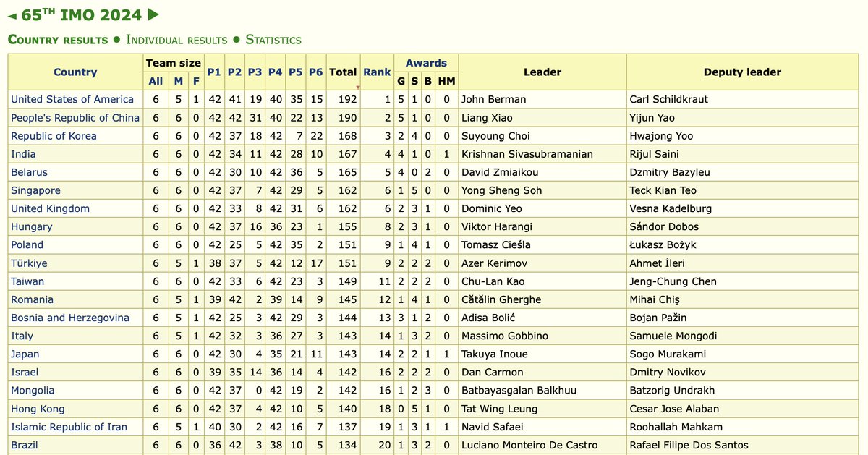Click leader name Navid Safaei
Viewport: 868px width, 455px height.
point(493,427)
